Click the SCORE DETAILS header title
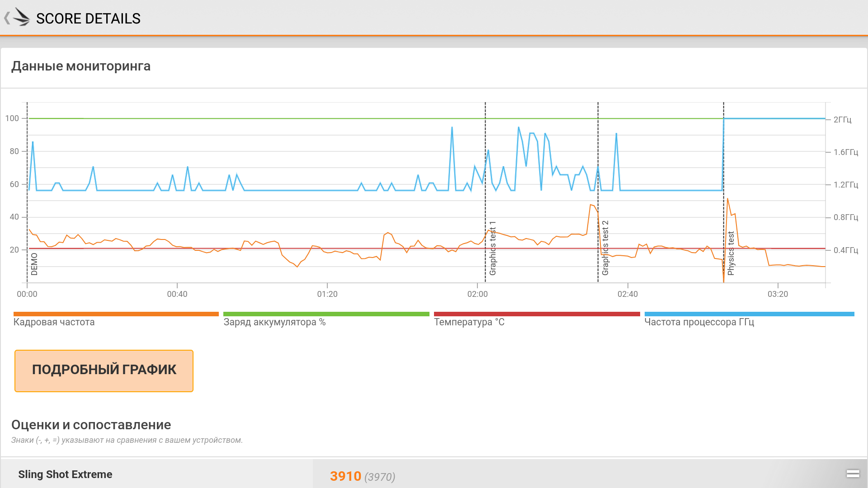 88,19
